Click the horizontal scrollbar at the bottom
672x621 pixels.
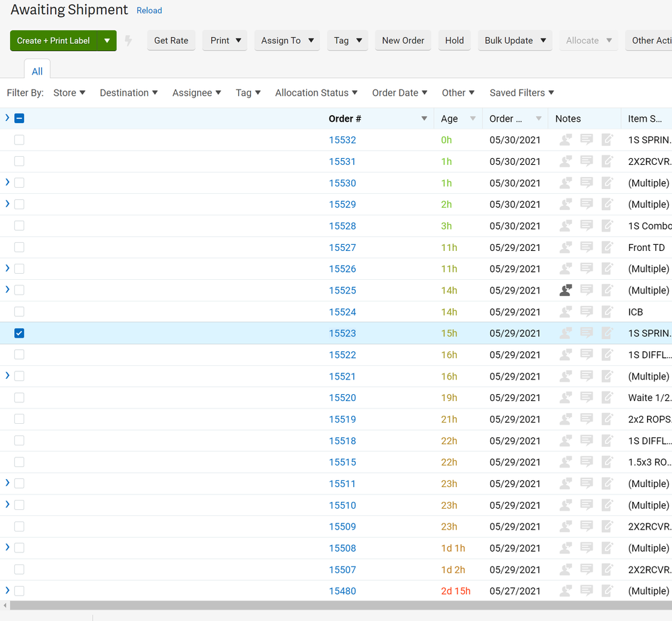coord(336,606)
